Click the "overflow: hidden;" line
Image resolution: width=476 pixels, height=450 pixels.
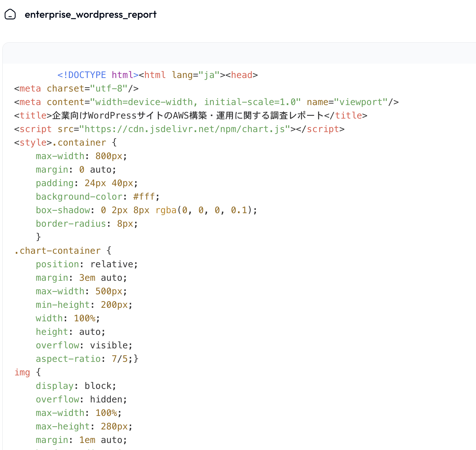click(82, 399)
